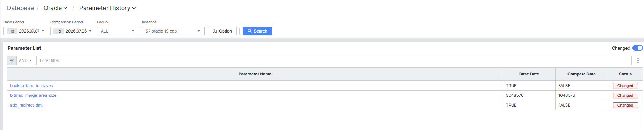Open the adg_redirect_dml parameter link
This screenshot has height=130, width=644.
(26, 105)
